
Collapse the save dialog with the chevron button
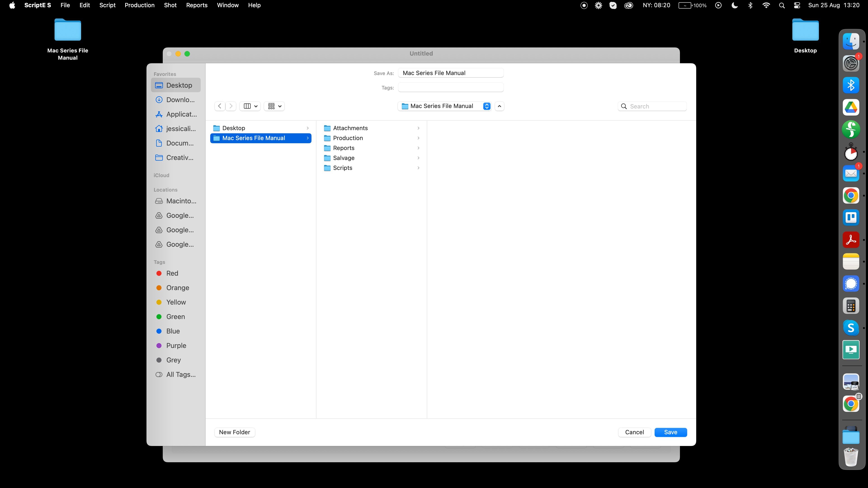pyautogui.click(x=499, y=106)
